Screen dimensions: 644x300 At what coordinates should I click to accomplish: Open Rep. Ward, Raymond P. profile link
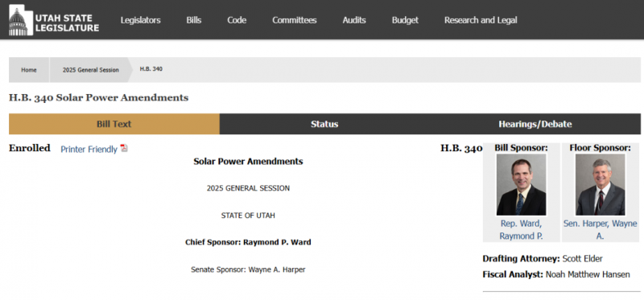pyautogui.click(x=521, y=230)
